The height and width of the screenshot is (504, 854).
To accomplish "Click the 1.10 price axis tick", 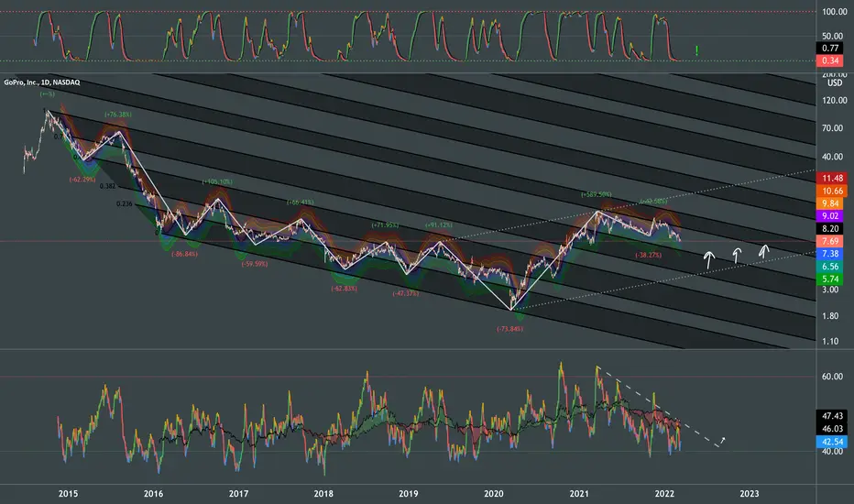I will [830, 341].
